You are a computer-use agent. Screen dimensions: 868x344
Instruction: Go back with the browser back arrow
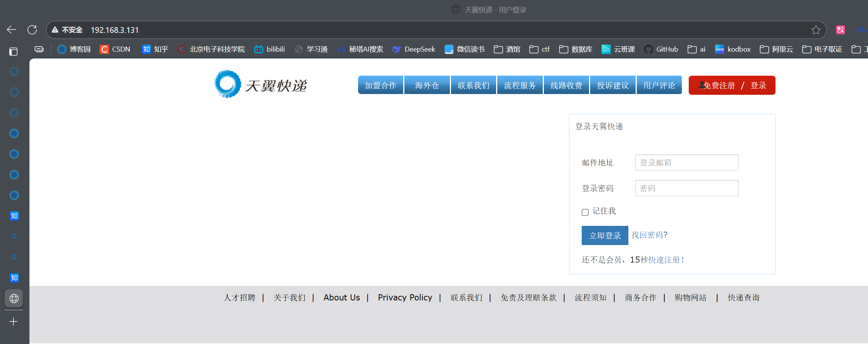pos(11,30)
